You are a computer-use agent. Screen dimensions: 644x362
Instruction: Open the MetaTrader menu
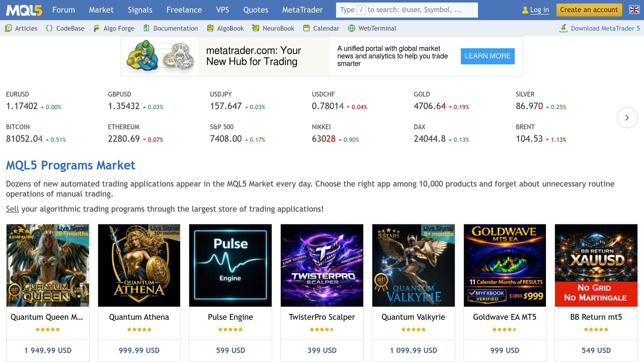coord(303,10)
